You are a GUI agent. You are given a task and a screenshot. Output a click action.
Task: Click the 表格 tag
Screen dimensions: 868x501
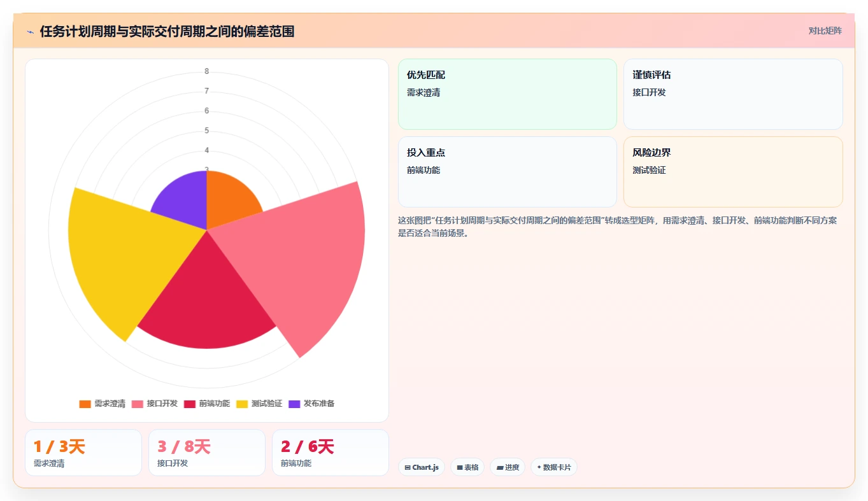[x=467, y=467]
